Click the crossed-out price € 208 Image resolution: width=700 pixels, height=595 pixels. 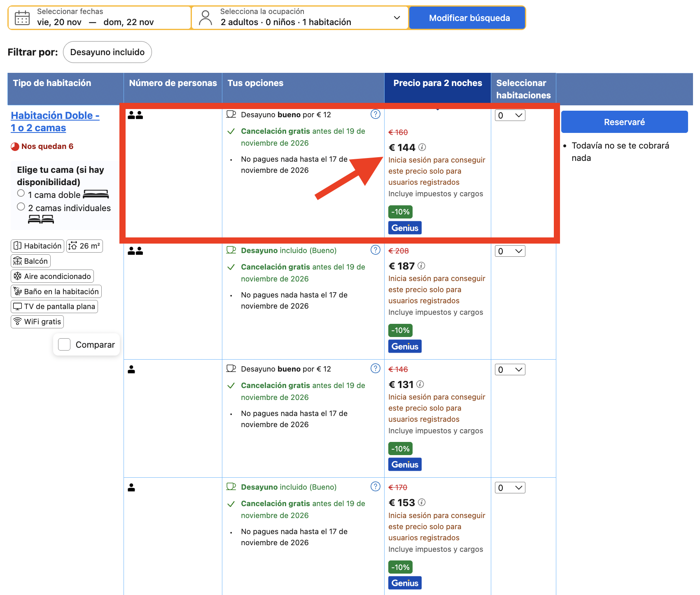pyautogui.click(x=399, y=251)
